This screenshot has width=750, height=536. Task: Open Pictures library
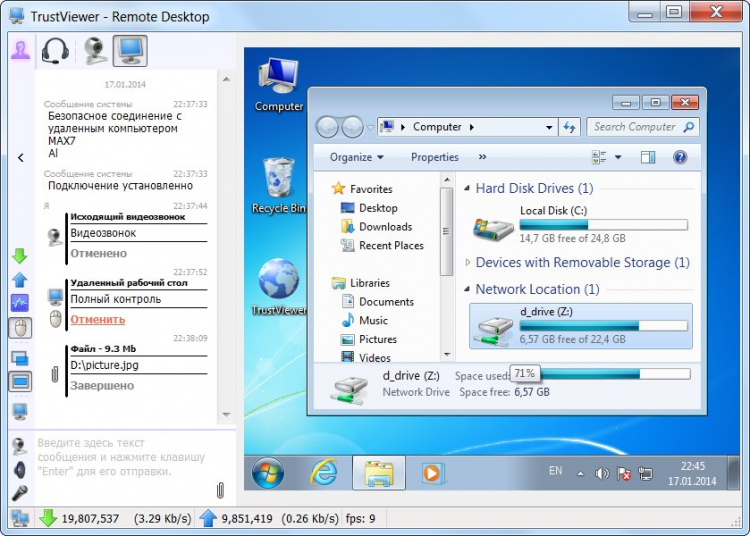(369, 339)
